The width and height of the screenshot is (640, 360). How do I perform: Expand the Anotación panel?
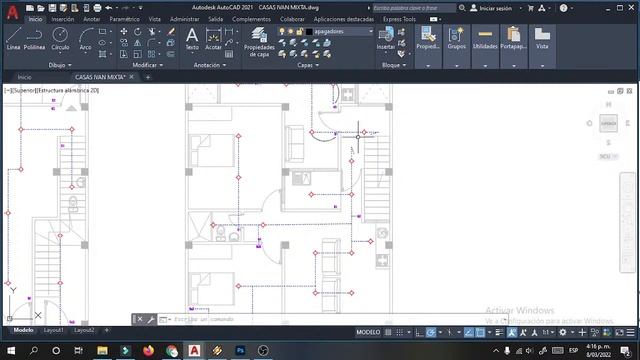[x=210, y=65]
